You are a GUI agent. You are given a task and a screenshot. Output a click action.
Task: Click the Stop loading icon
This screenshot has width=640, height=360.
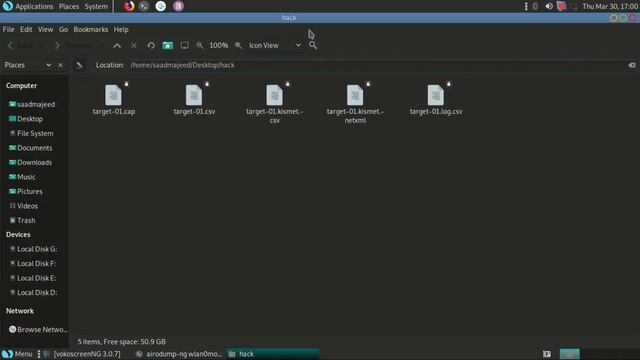point(134,45)
